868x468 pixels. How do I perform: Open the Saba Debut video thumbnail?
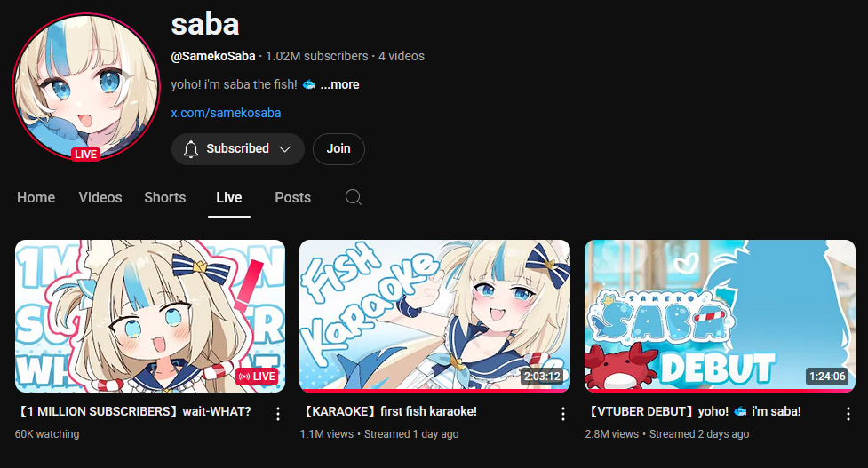click(720, 316)
